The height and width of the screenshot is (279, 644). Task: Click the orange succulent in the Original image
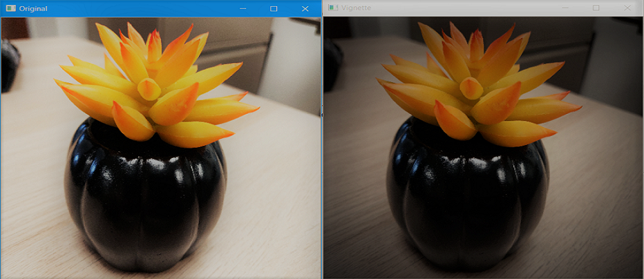click(x=156, y=86)
